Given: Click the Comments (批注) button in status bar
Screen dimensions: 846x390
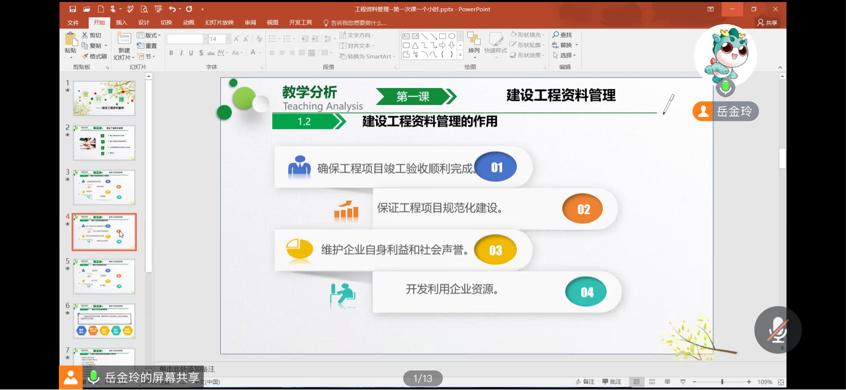Looking at the screenshot, I should click(612, 382).
